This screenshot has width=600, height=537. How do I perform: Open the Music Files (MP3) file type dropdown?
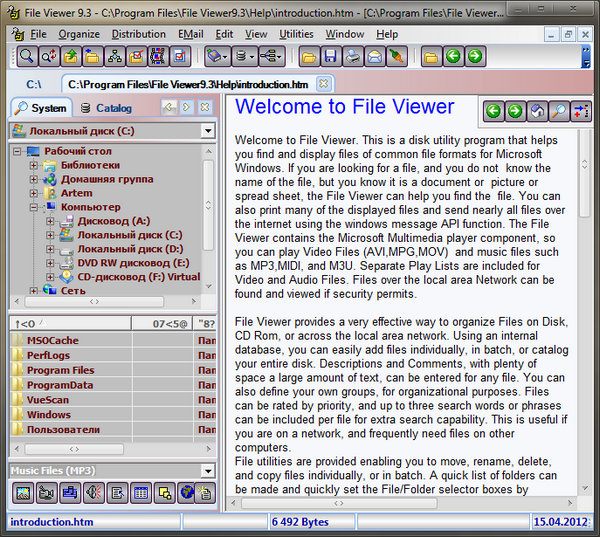click(207, 470)
